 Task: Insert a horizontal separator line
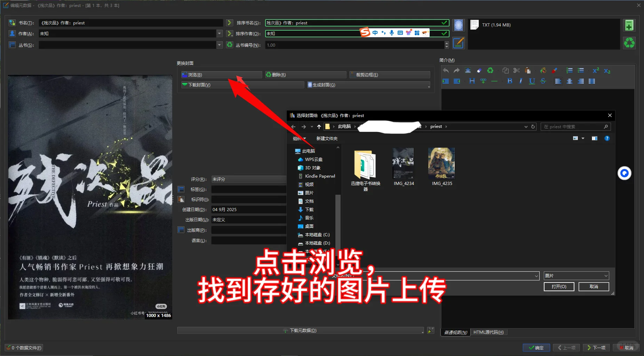coord(494,81)
